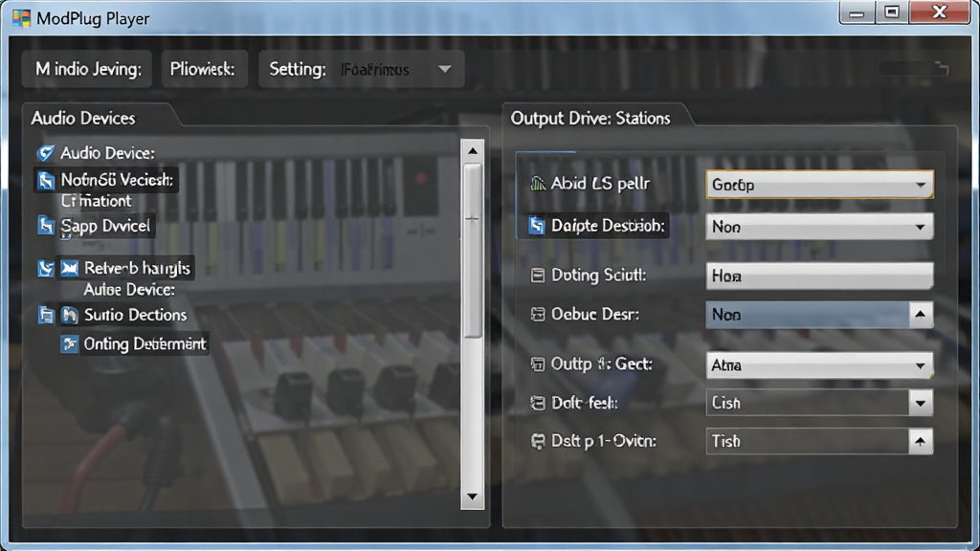Click the blue checkmark icon left of Retverb hanyls

point(46,268)
